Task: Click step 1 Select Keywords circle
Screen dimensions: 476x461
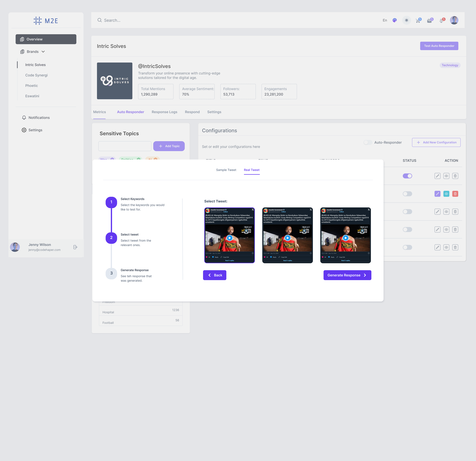Action: coord(111,202)
